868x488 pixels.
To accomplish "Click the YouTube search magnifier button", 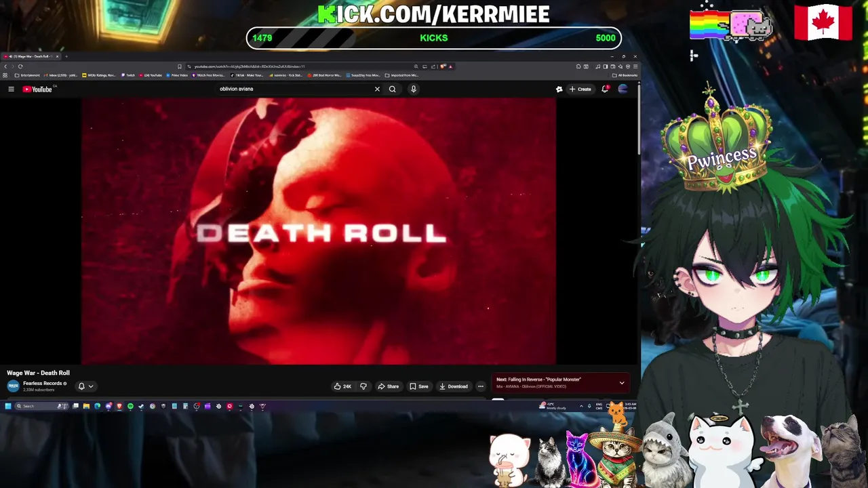I will pyautogui.click(x=392, y=89).
